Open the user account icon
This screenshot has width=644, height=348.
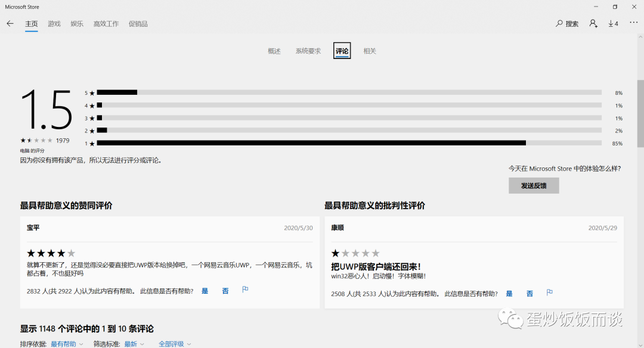pos(593,23)
